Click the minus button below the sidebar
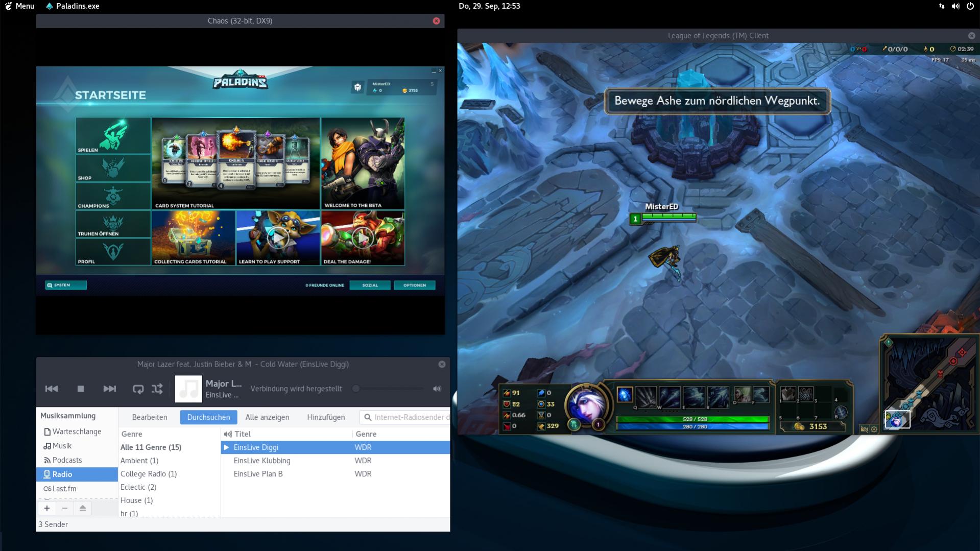The height and width of the screenshot is (551, 980). click(x=64, y=508)
